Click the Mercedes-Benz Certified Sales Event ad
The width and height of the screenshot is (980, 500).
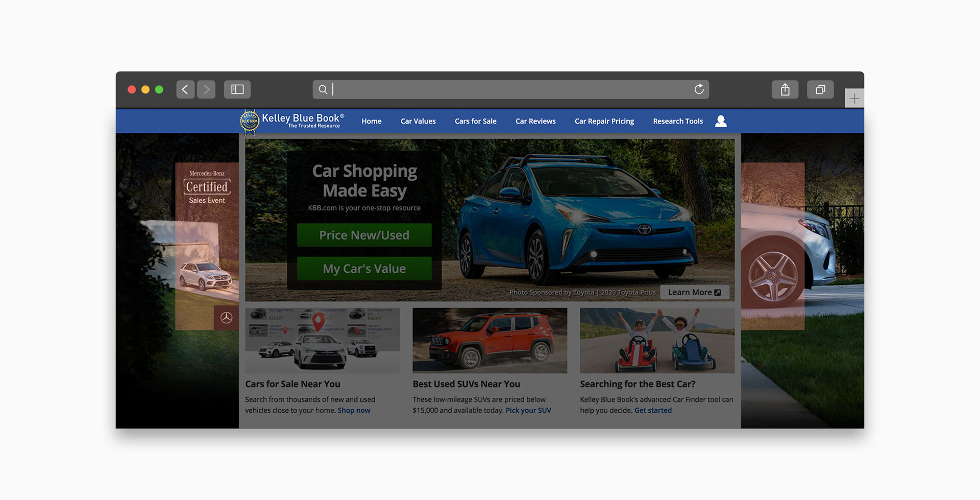(x=207, y=246)
